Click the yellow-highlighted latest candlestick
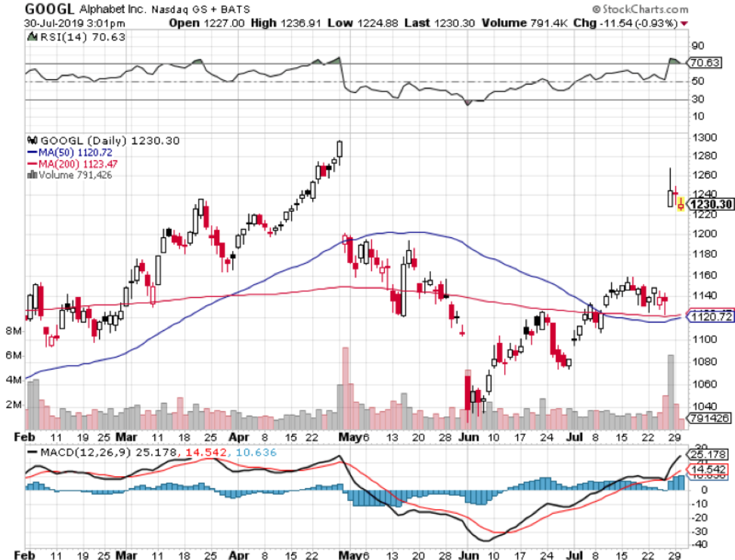 (681, 204)
